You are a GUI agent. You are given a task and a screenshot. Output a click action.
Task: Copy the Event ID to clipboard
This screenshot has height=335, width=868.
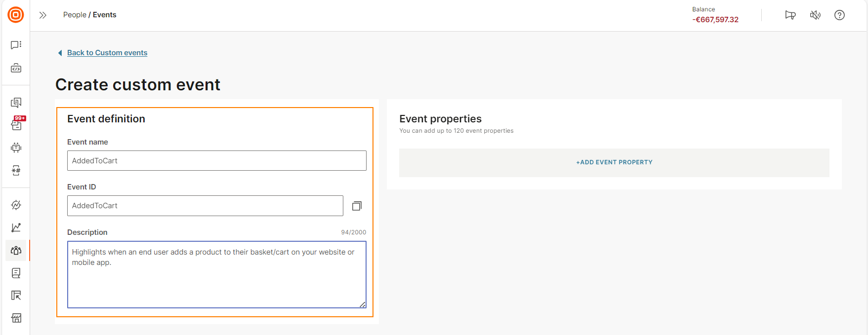click(357, 206)
